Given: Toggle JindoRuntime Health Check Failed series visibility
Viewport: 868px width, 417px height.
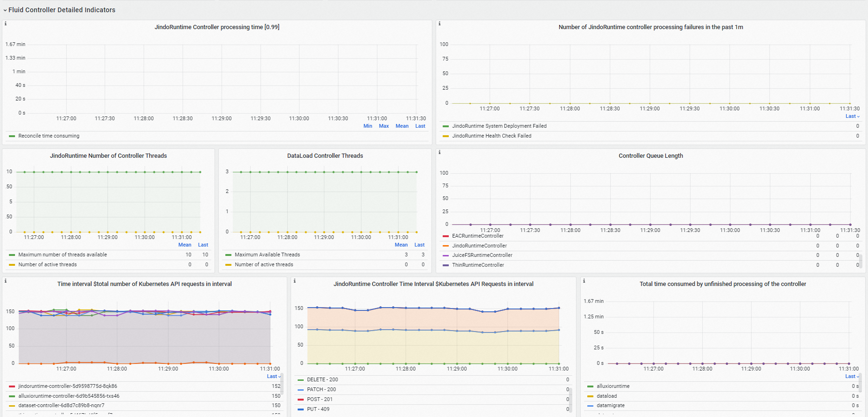Looking at the screenshot, I should coord(492,136).
